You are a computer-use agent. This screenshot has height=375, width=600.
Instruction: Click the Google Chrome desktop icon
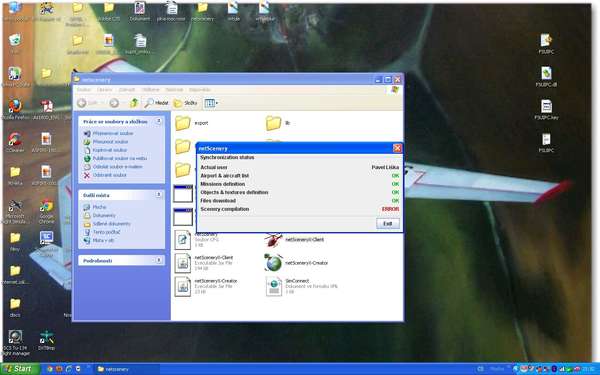[x=46, y=211]
